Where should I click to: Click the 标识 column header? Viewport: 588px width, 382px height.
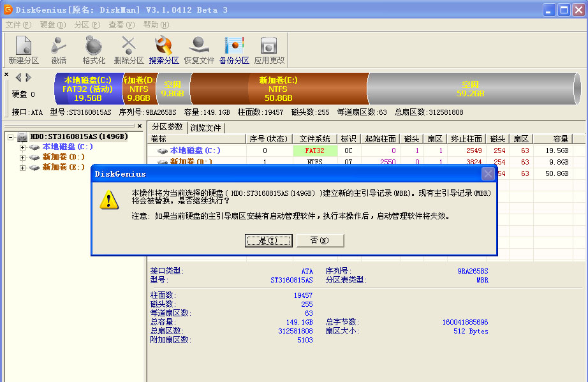[x=349, y=139]
